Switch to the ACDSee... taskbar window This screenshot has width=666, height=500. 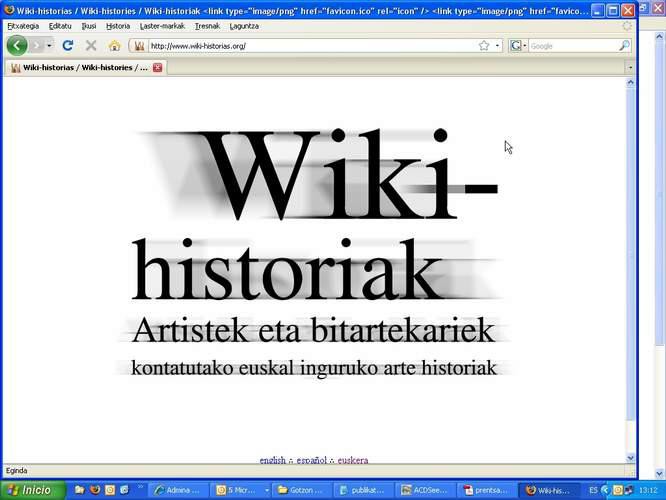[426, 490]
